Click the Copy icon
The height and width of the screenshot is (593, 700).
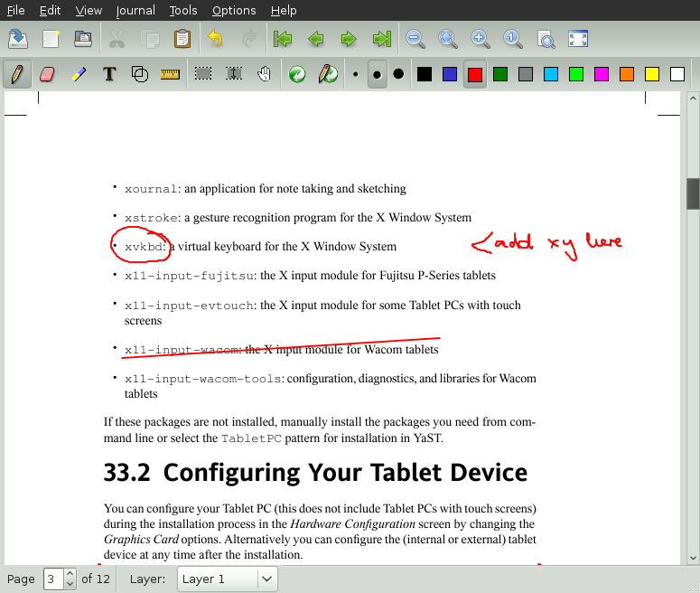click(x=150, y=39)
